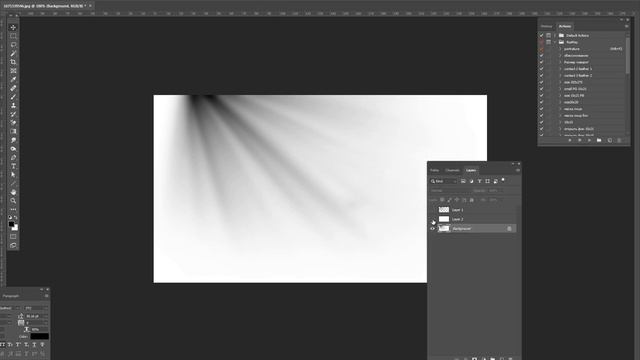Show Layer 2 visibility box
This screenshot has height=360, width=640.
(x=433, y=219)
